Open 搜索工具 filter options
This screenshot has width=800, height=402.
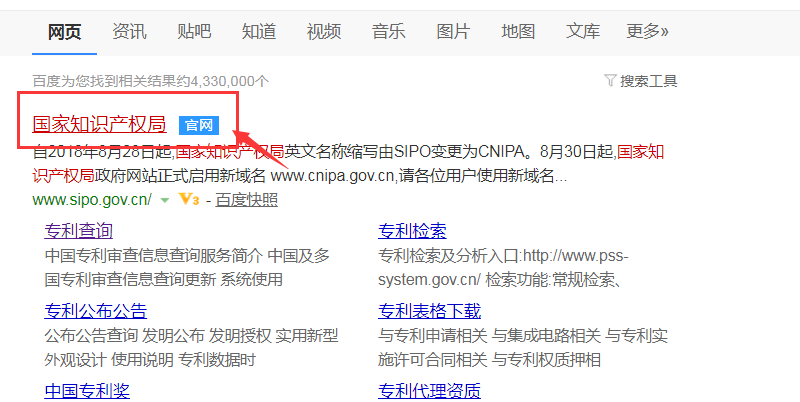648,81
